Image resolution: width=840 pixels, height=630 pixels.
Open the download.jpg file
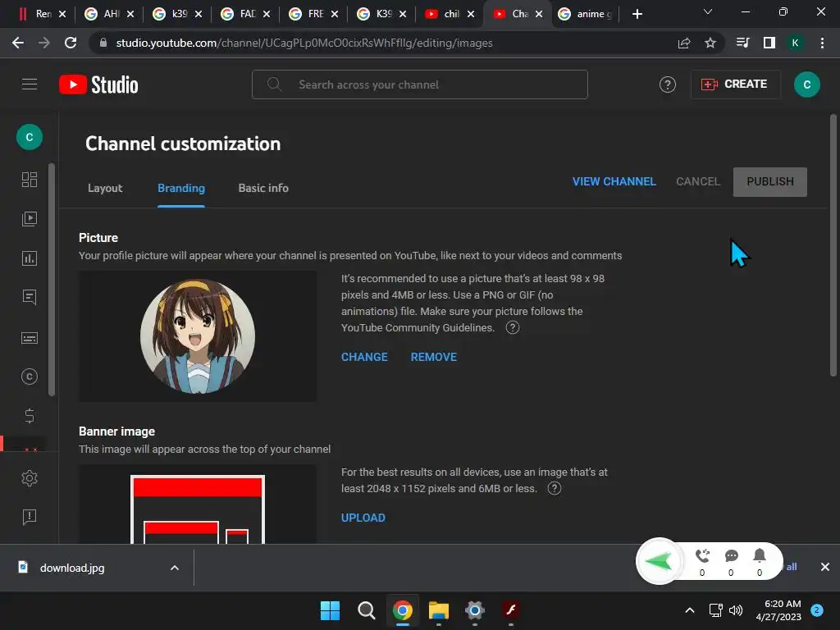(72, 568)
